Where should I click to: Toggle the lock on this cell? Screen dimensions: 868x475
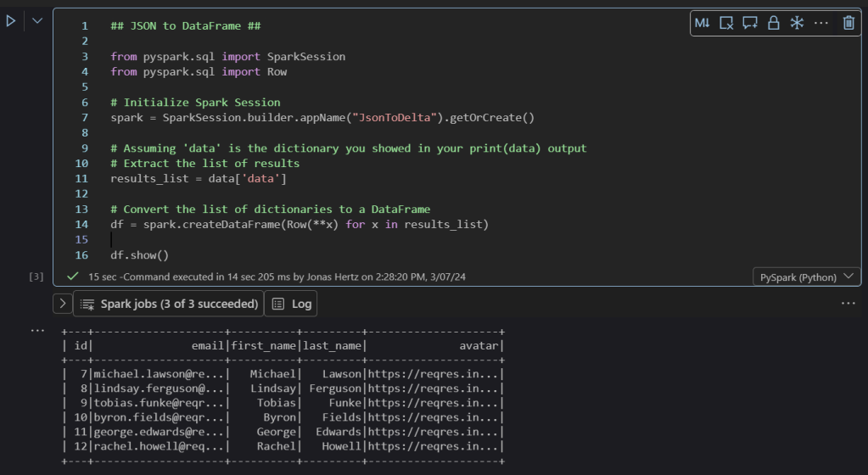(x=773, y=24)
